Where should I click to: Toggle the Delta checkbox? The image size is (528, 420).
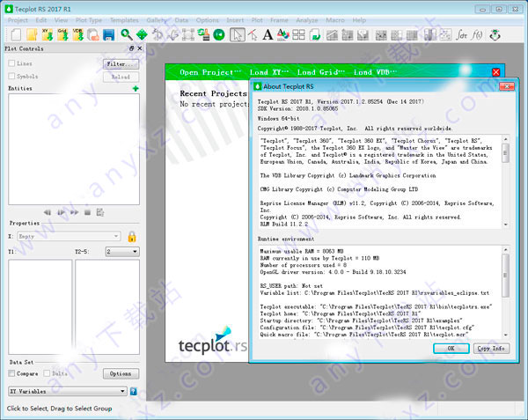48,373
